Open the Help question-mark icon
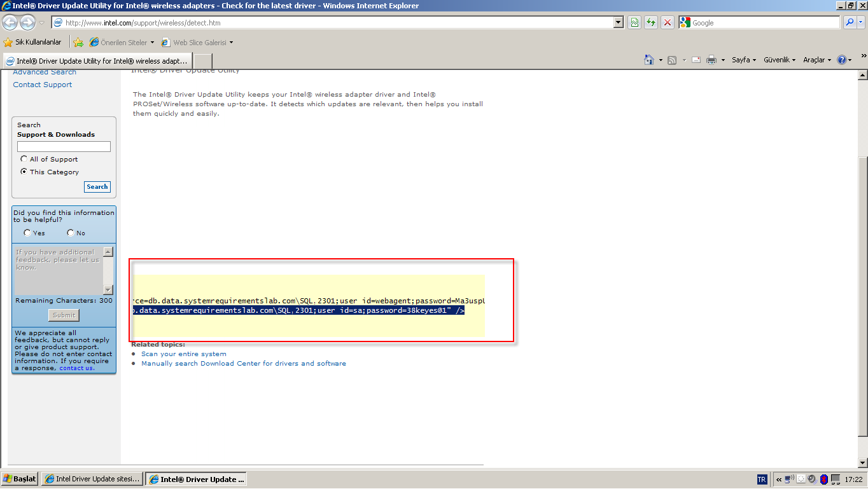 843,60
